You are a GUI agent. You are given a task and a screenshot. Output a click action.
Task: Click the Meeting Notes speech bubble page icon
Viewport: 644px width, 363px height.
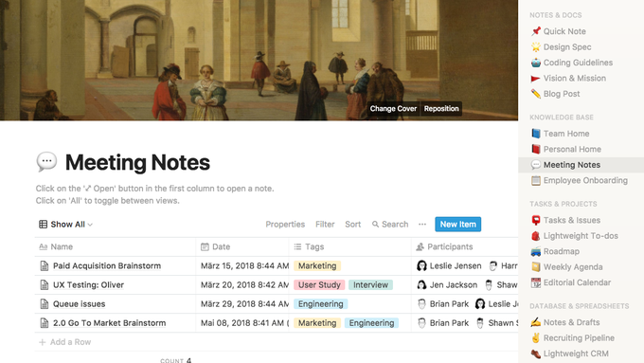coord(46,161)
